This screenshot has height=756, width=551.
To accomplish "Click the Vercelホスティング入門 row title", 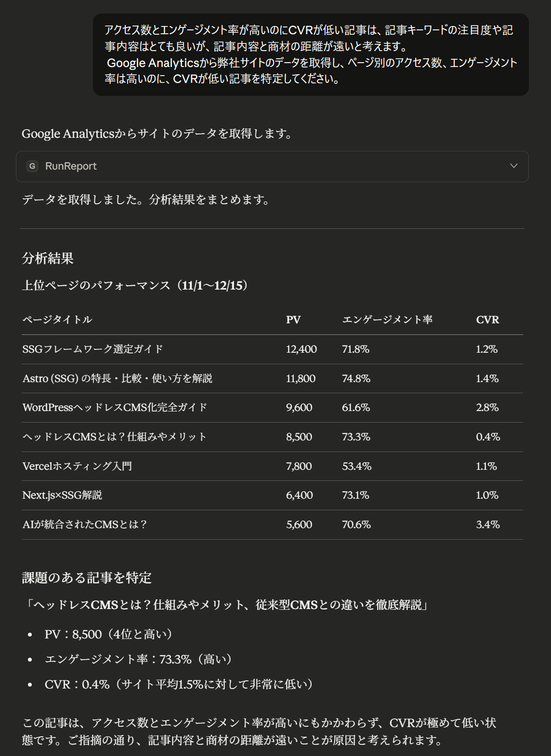I will point(77,466).
